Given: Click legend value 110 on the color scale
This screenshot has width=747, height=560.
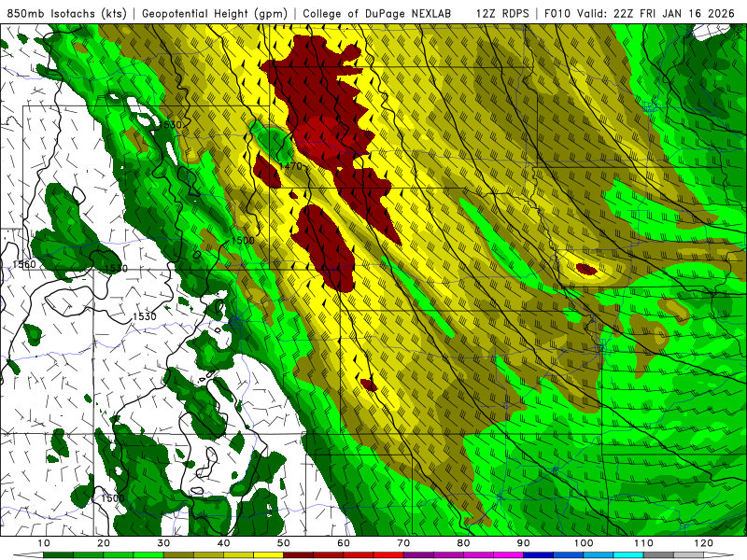Looking at the screenshot, I should [643, 543].
